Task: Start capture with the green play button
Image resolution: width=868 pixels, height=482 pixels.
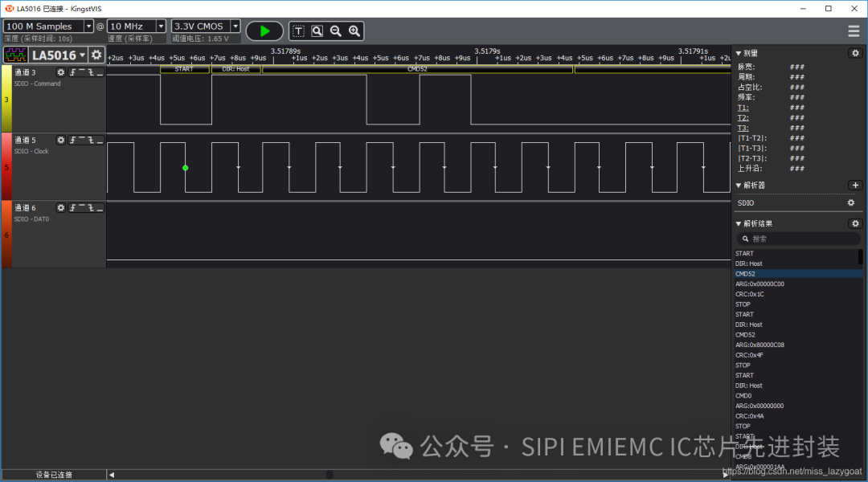Action: tap(264, 31)
